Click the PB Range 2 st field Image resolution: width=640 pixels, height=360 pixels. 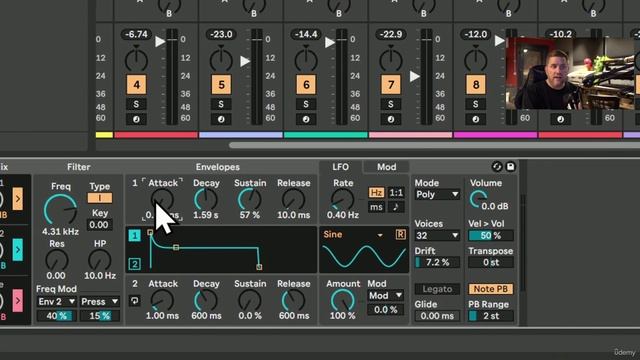tap(491, 316)
